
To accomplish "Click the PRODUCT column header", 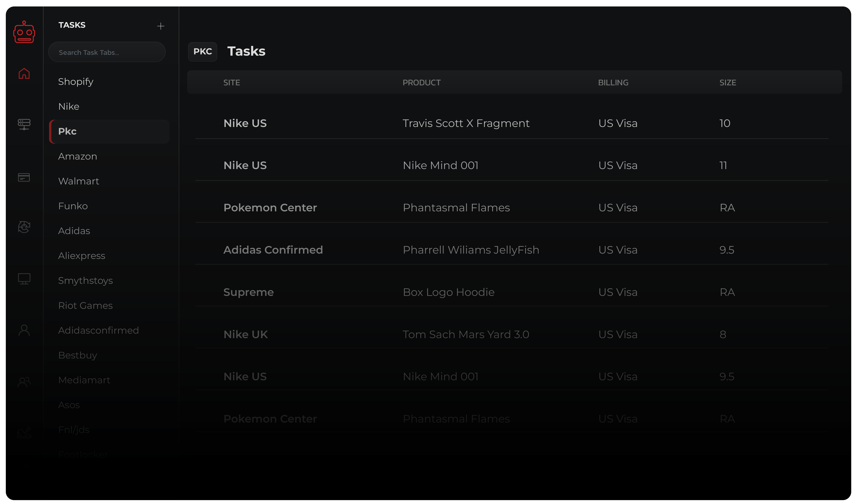I will [421, 83].
